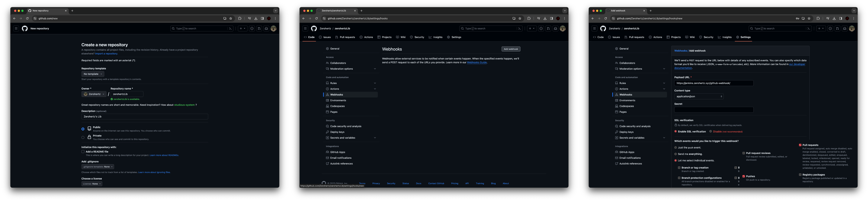Open create-new plus dropdown in New repository window
The image size is (868, 201).
pos(243,29)
